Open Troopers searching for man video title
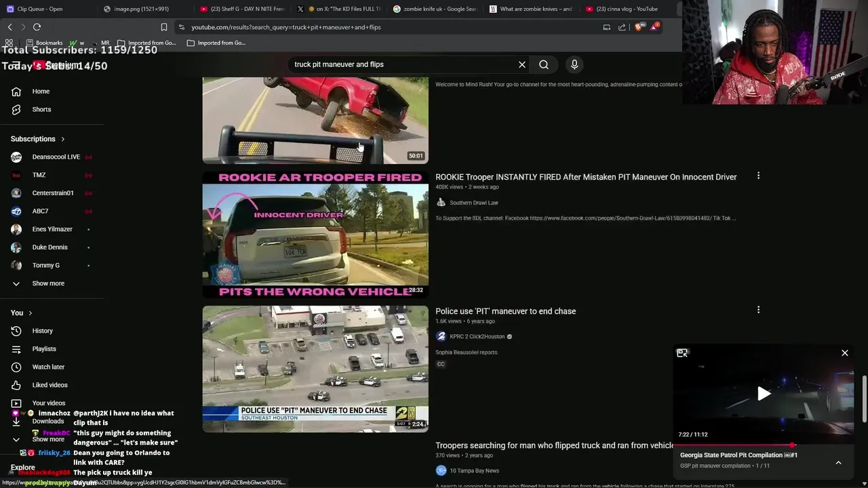This screenshot has height=488, width=868. 555,445
